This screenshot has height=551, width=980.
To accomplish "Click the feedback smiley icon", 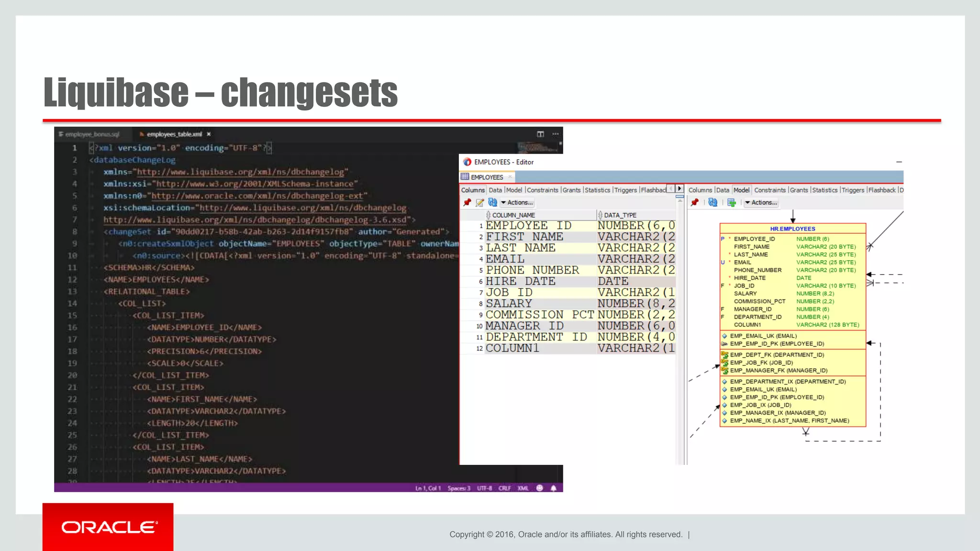I will tap(540, 488).
